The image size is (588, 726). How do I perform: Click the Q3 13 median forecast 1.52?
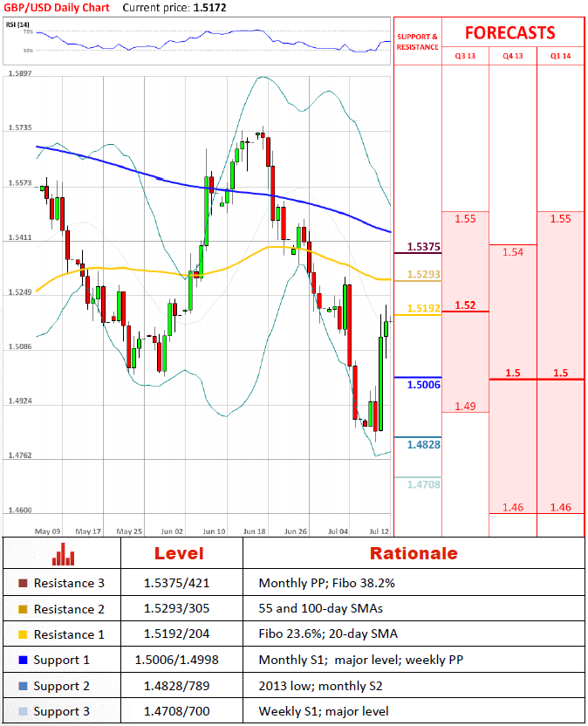click(465, 305)
